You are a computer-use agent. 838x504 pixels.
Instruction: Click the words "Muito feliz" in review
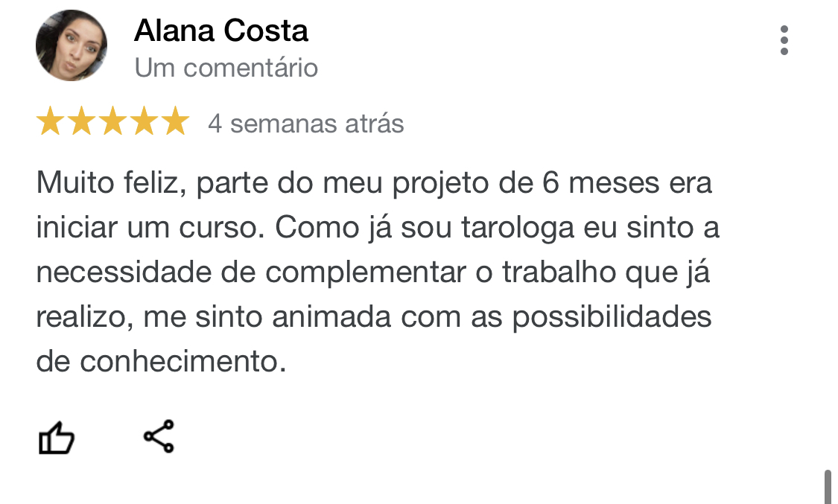pos(109,183)
